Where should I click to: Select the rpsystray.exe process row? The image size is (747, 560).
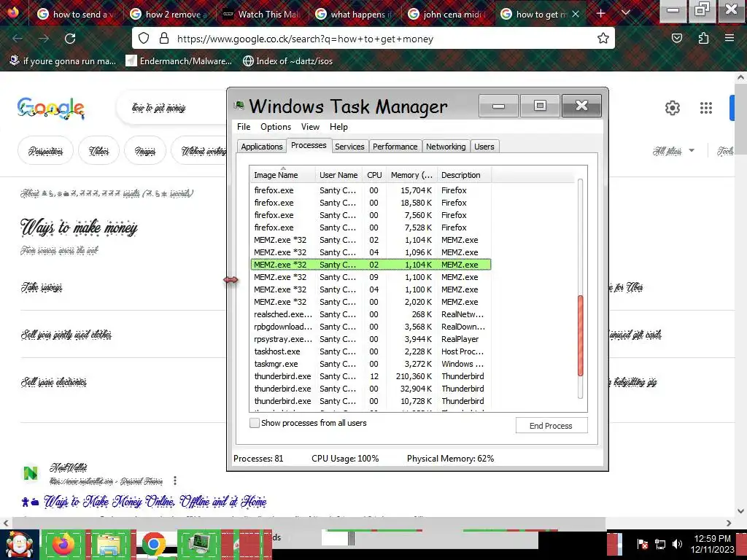(x=371, y=339)
